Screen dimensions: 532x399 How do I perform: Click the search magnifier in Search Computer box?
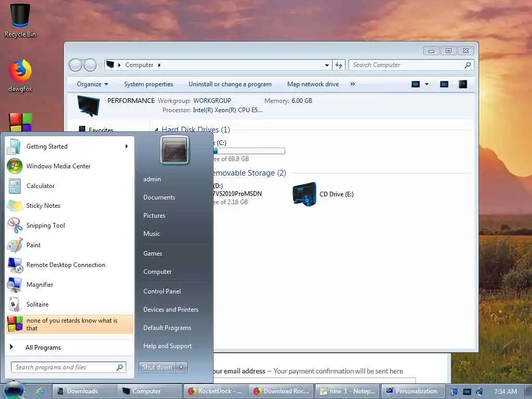click(x=468, y=65)
